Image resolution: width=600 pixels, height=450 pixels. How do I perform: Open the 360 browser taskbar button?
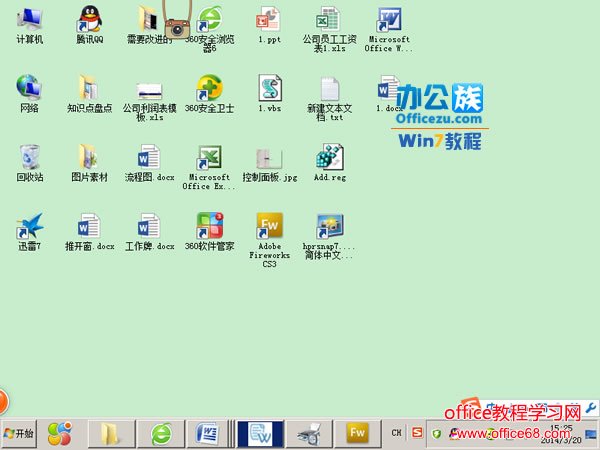click(161, 434)
